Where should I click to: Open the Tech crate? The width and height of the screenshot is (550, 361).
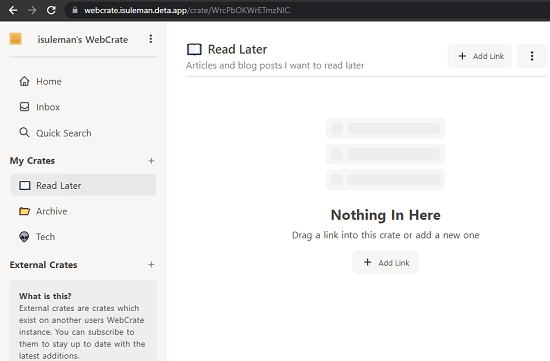pos(83,237)
